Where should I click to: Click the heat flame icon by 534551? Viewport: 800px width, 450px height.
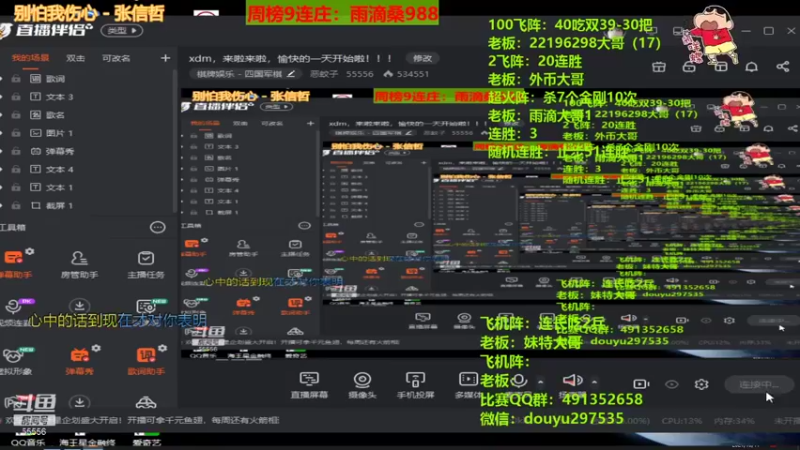[x=388, y=74]
